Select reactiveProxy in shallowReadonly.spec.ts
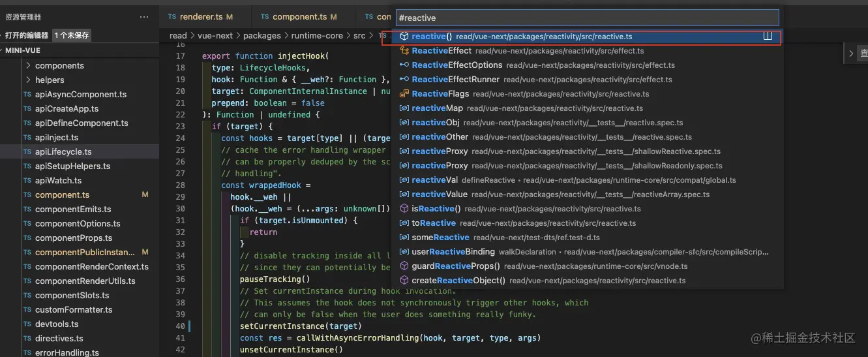868x357 pixels. pyautogui.click(x=588, y=166)
